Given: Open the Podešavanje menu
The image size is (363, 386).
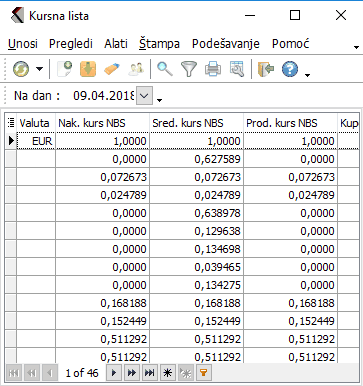Looking at the screenshot, I should [226, 44].
